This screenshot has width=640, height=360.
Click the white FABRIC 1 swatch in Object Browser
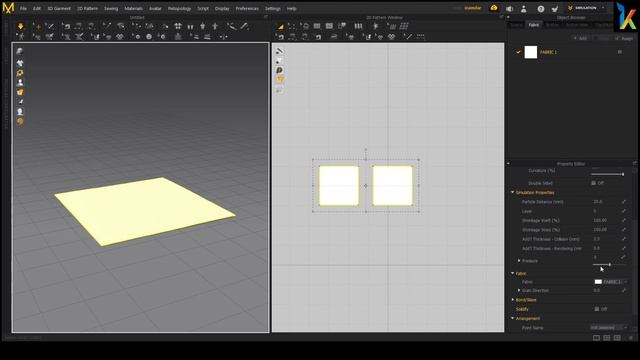point(531,52)
